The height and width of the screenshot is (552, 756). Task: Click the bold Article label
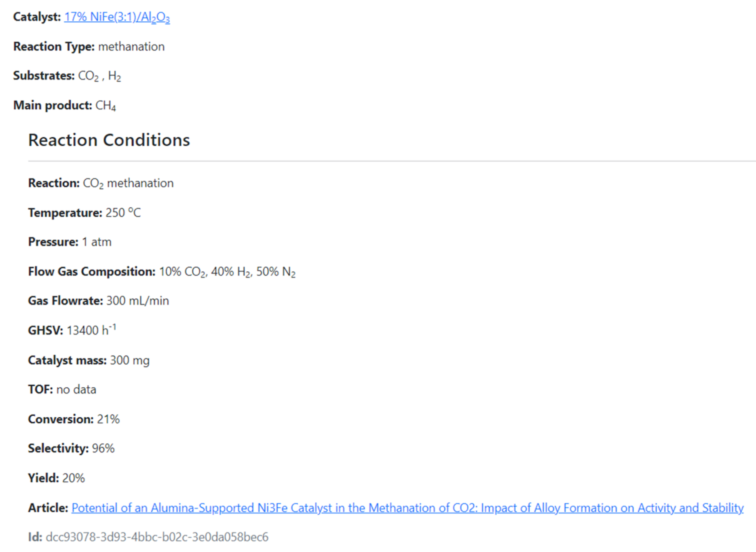coord(48,508)
